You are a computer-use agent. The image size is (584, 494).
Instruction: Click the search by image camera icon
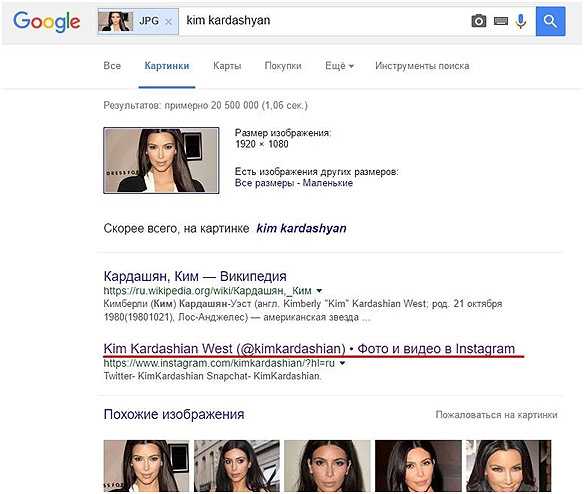tap(479, 21)
